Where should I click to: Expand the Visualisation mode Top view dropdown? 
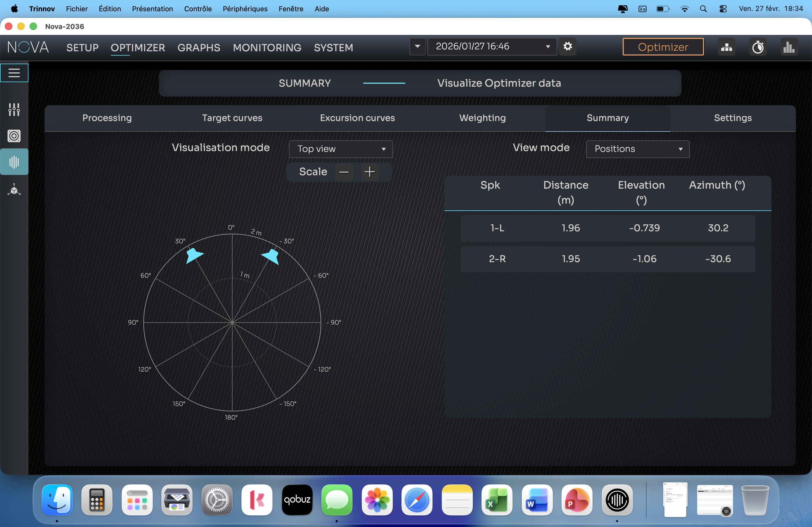pos(340,149)
